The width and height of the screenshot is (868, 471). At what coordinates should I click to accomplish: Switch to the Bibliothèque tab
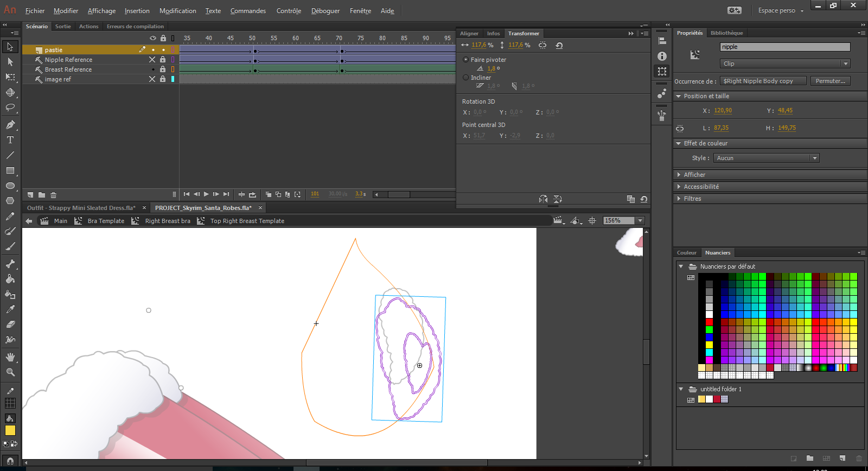[726, 33]
